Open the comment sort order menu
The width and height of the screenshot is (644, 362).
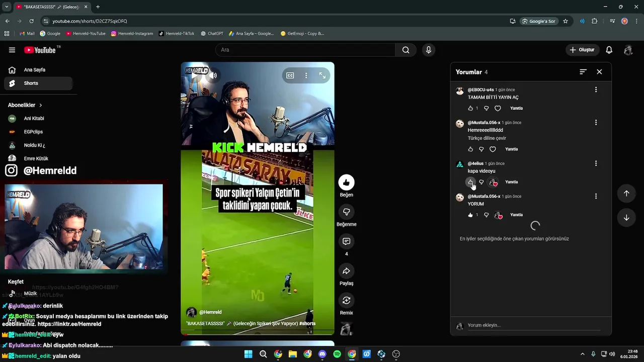point(583,72)
